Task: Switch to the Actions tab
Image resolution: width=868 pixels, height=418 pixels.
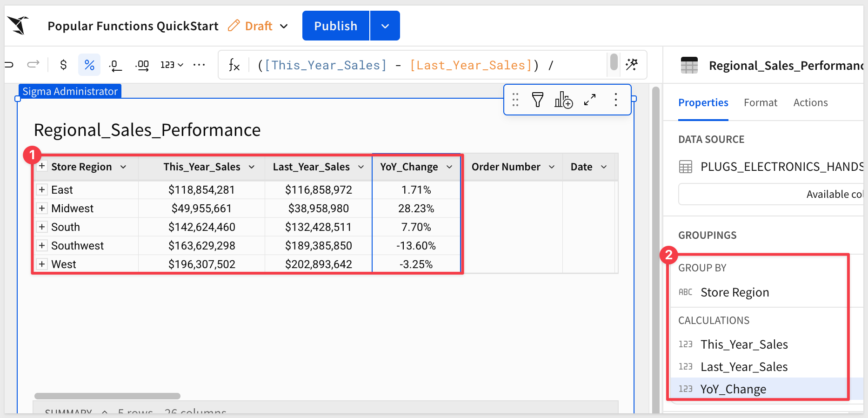Action: [x=810, y=102]
